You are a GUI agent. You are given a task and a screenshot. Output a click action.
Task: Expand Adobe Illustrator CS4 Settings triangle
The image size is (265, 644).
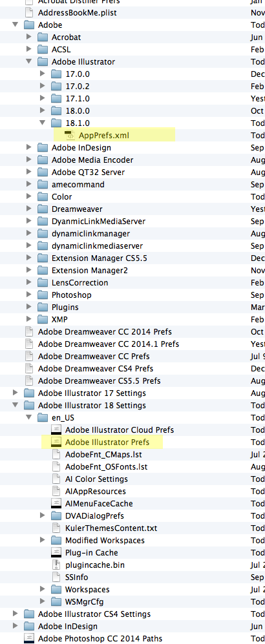[x=16, y=614]
